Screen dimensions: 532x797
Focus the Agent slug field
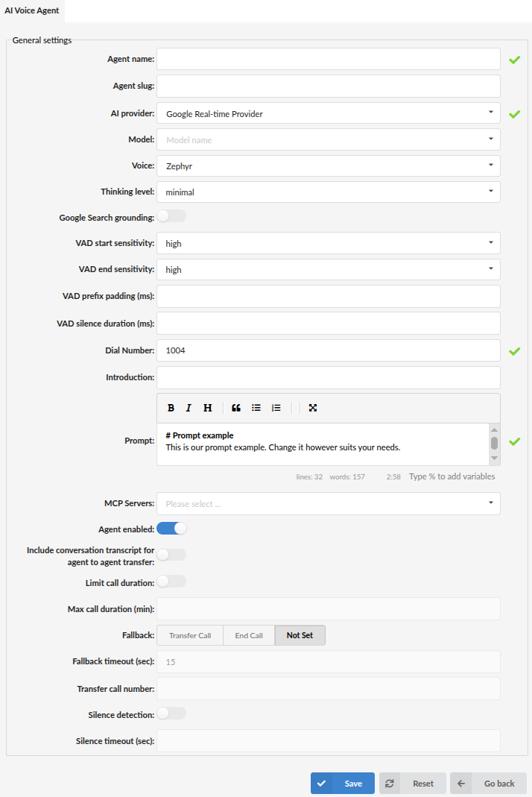click(x=329, y=86)
